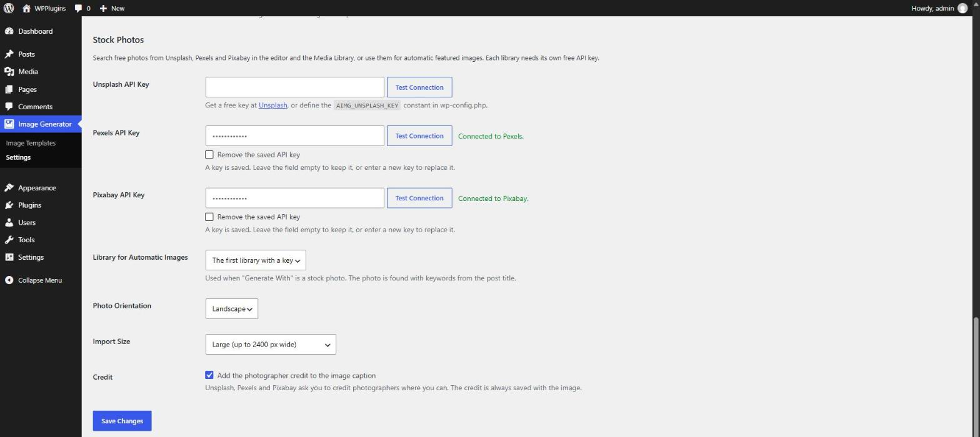The width and height of the screenshot is (980, 437).
Task: Open the admin user avatar
Action: (962, 8)
